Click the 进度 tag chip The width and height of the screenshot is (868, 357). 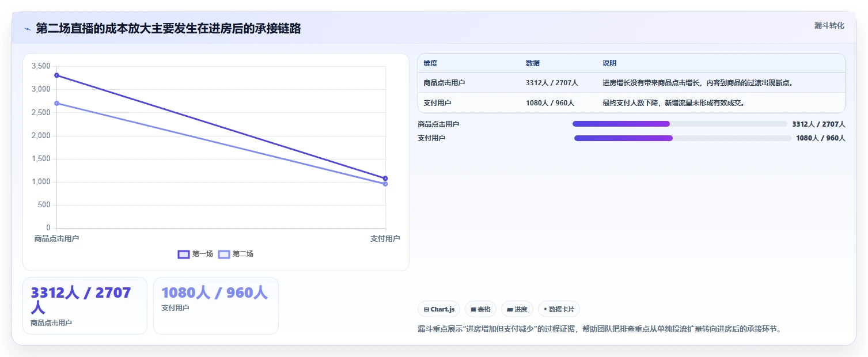[517, 309]
